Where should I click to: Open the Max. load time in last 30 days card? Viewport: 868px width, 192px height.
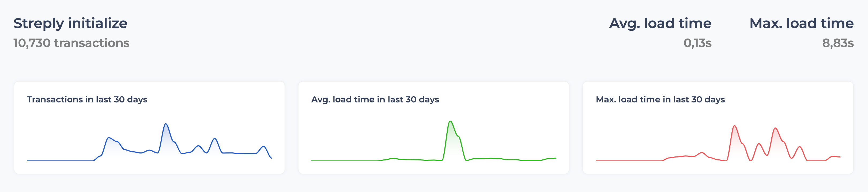[718, 128]
